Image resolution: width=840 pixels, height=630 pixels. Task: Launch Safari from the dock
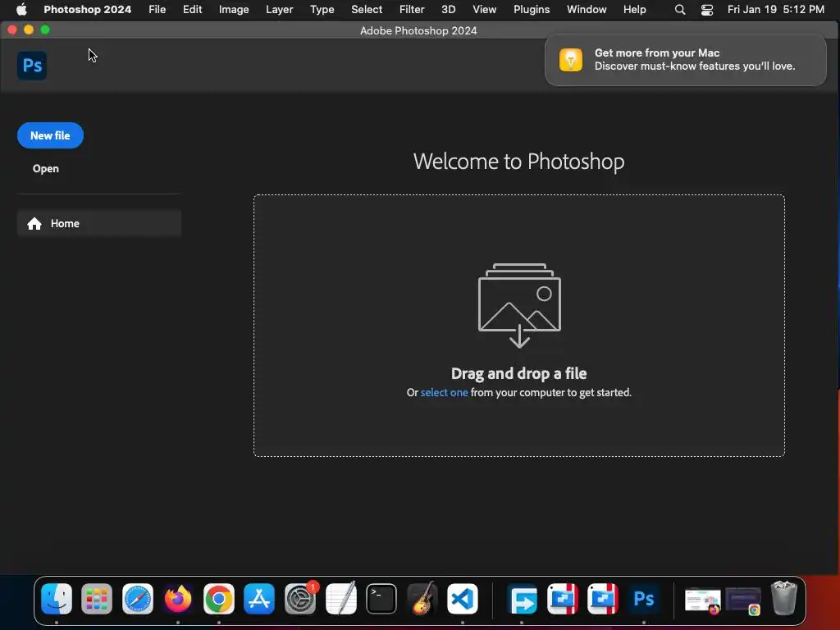point(138,598)
